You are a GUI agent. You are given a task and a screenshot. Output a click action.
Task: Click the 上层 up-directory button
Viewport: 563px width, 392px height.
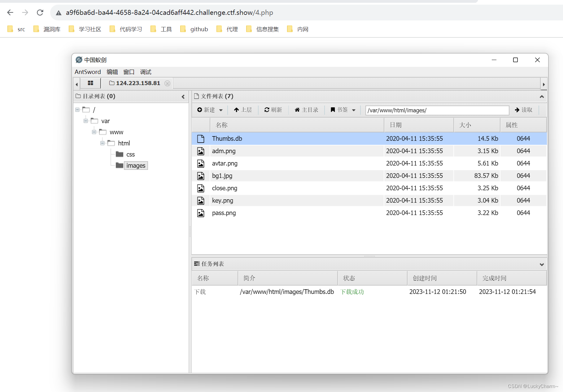click(x=243, y=110)
